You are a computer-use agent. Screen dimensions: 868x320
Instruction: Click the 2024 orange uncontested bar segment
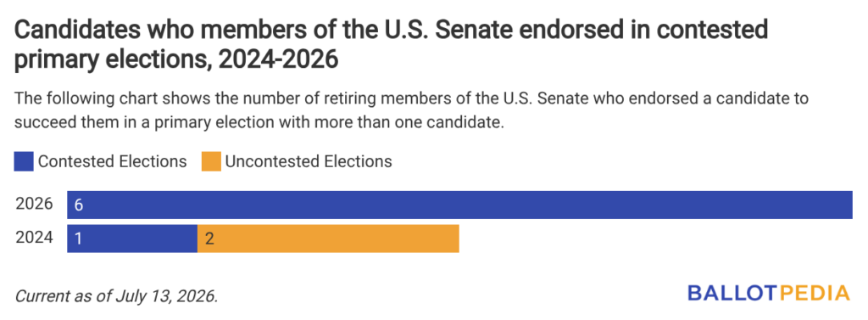(328, 239)
